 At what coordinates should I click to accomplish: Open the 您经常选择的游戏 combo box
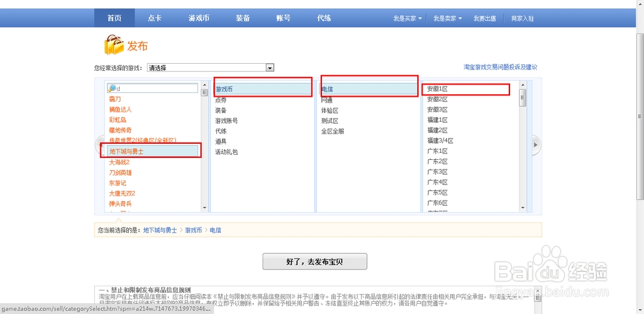coord(211,68)
